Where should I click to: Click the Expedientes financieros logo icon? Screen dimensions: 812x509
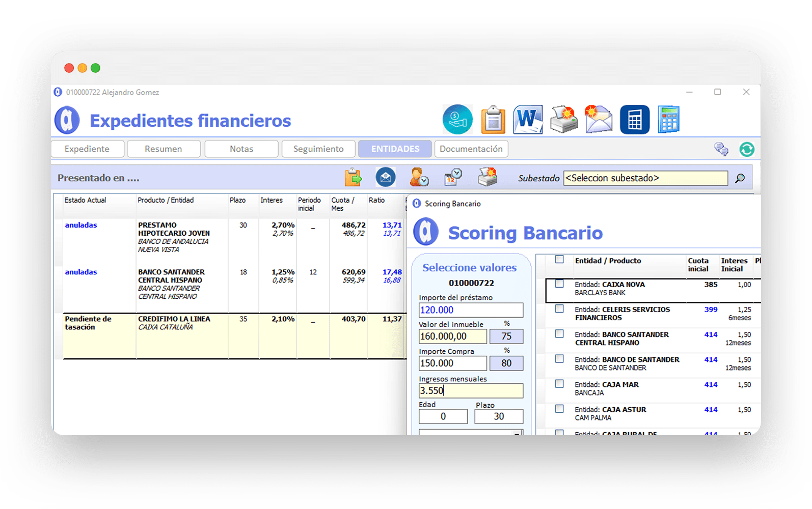click(67, 120)
